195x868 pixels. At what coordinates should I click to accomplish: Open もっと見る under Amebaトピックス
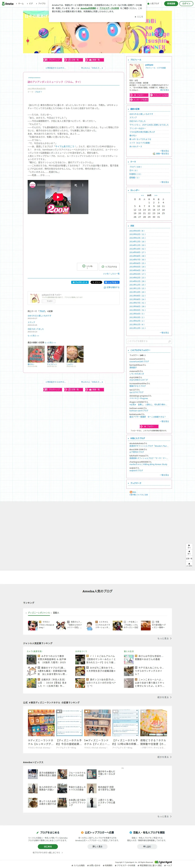pyautogui.click(x=164, y=816)
